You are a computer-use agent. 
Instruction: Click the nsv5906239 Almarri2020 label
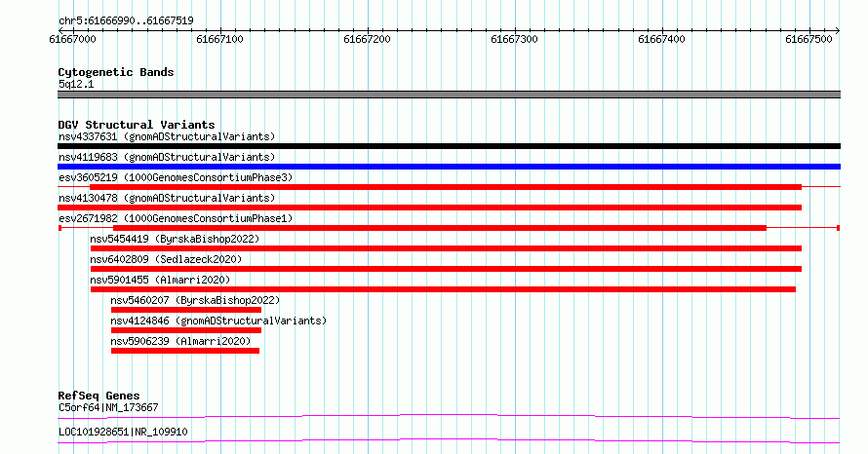[180, 341]
